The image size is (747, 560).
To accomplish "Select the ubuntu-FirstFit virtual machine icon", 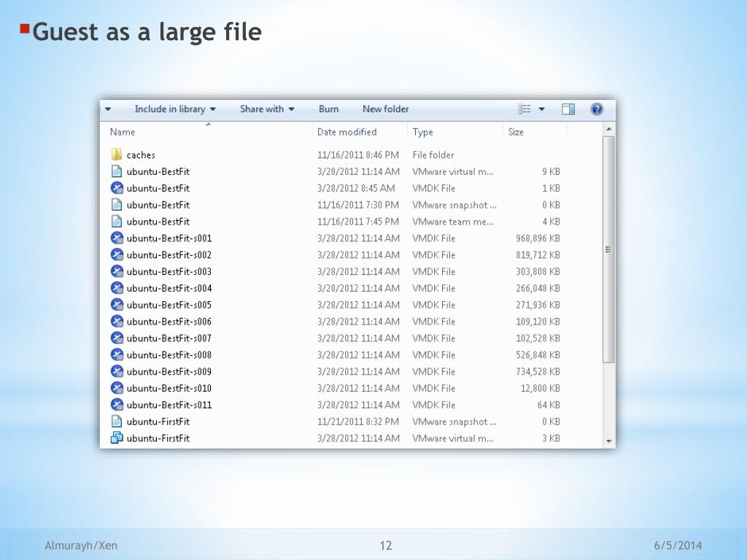I will [x=117, y=437].
